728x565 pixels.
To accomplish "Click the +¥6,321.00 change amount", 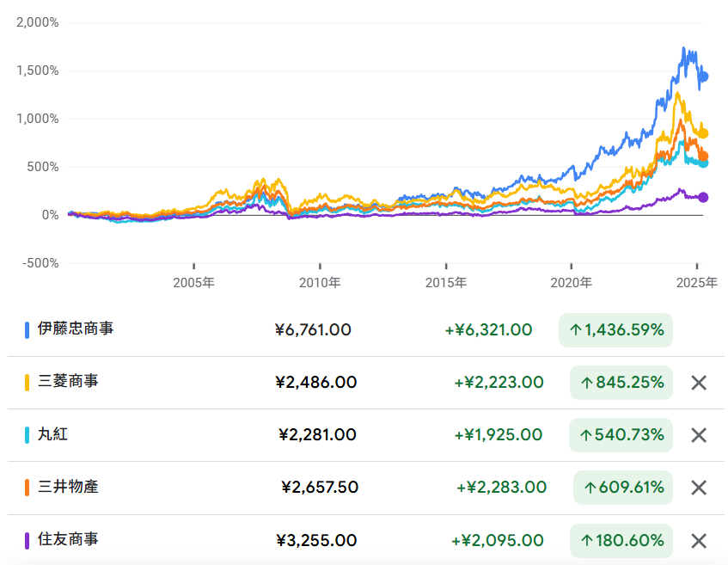I will pos(488,330).
